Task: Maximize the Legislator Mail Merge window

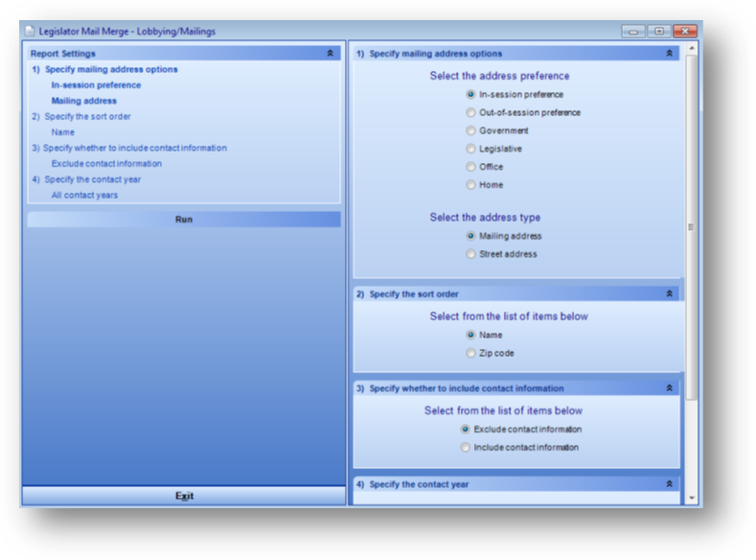Action: pyautogui.click(x=658, y=32)
